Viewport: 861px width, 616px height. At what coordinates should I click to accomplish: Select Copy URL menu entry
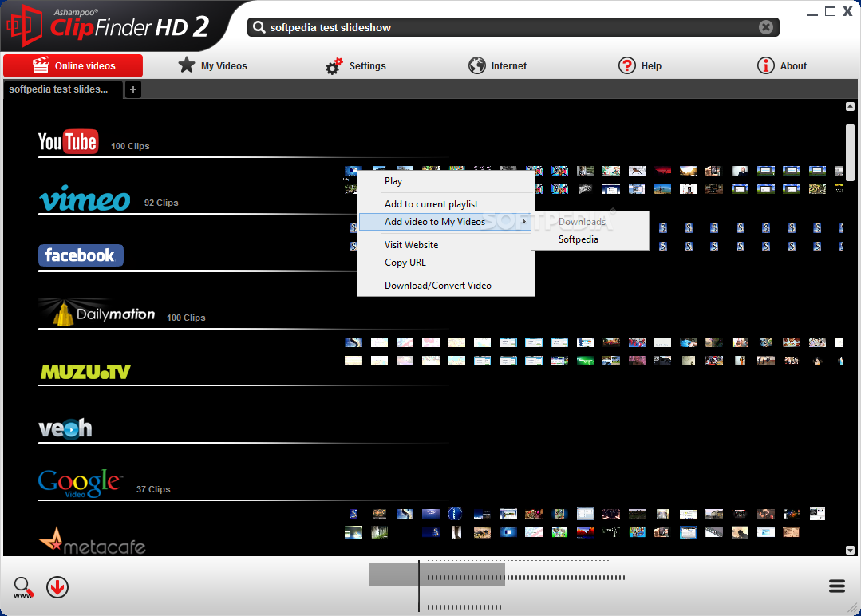coord(446,263)
